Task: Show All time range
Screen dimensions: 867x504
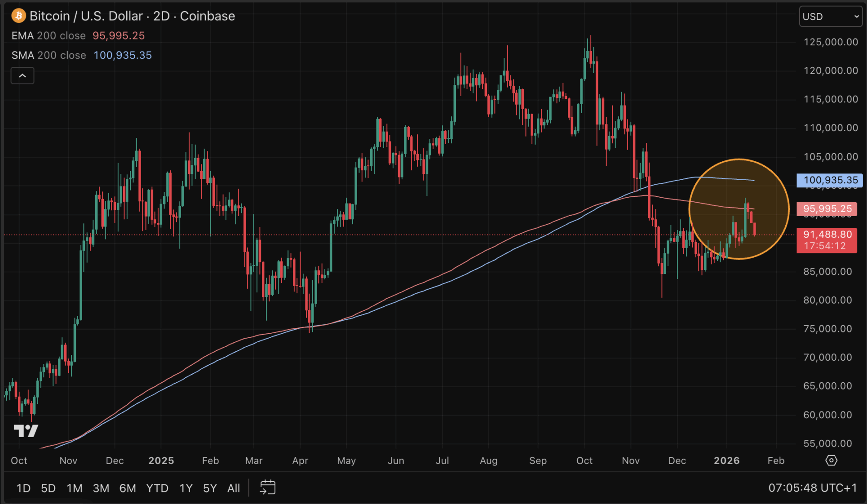Action: click(234, 488)
